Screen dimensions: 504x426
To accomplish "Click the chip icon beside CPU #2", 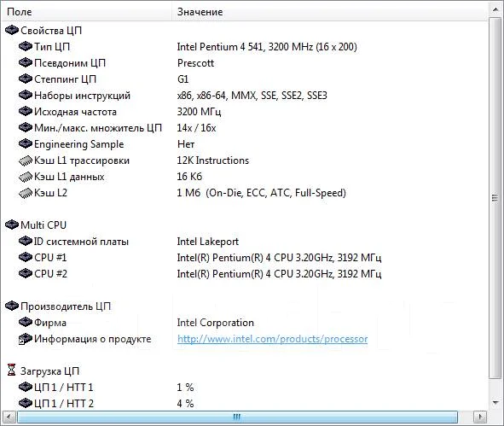I will (x=26, y=273).
